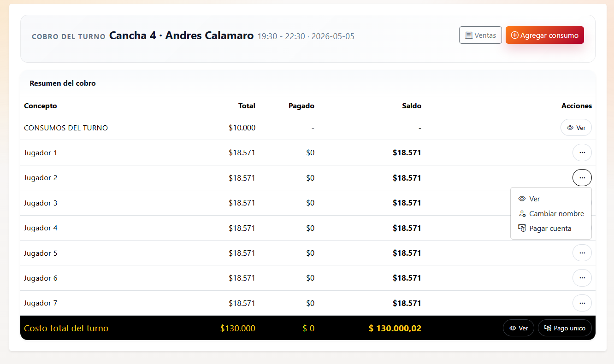Click the Jugador 3 row name
614x364 pixels.
[41, 203]
